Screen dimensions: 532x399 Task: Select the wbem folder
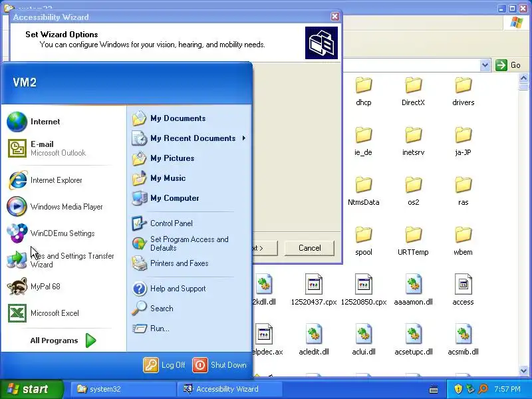tap(463, 241)
